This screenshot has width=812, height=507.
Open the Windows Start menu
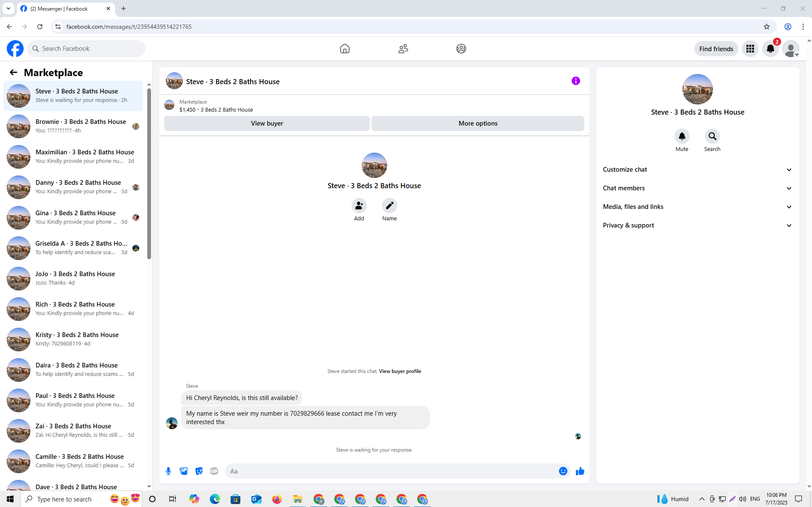pos(10,499)
